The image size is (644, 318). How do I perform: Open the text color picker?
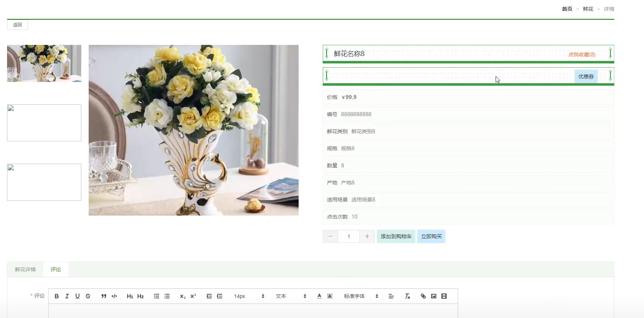(319, 296)
